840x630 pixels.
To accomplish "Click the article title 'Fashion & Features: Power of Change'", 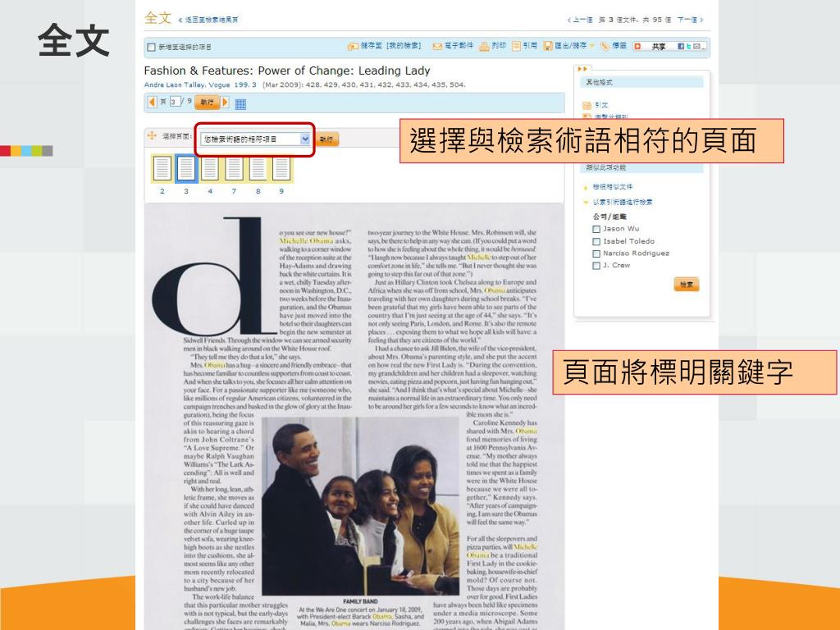I will (x=287, y=71).
